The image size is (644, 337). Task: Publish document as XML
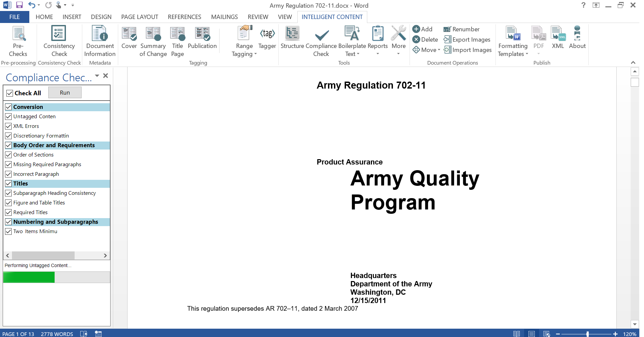[558, 37]
